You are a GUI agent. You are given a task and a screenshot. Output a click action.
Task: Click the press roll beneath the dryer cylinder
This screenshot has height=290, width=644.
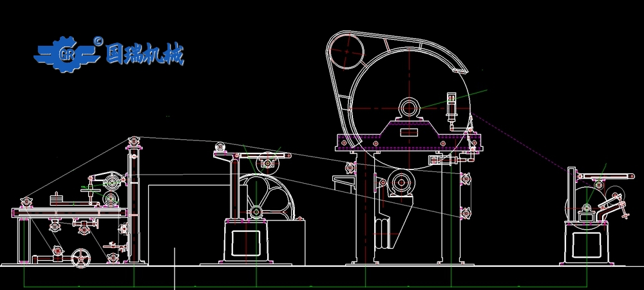pyautogui.click(x=402, y=184)
